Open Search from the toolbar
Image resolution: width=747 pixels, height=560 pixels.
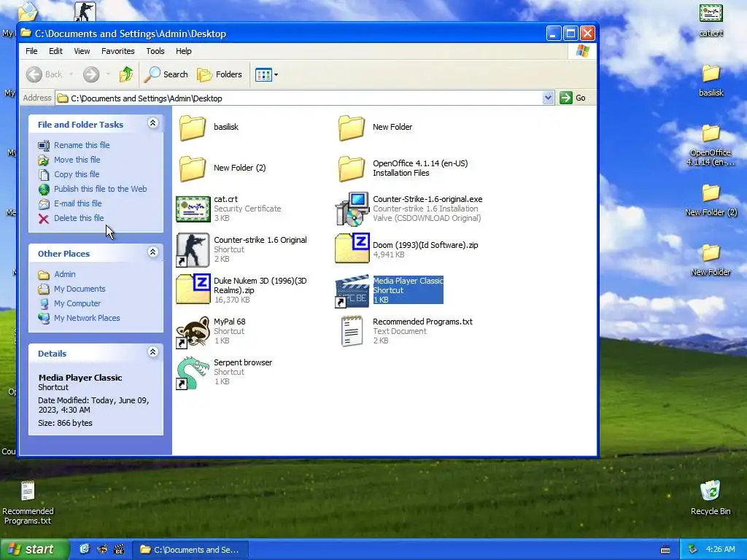166,74
